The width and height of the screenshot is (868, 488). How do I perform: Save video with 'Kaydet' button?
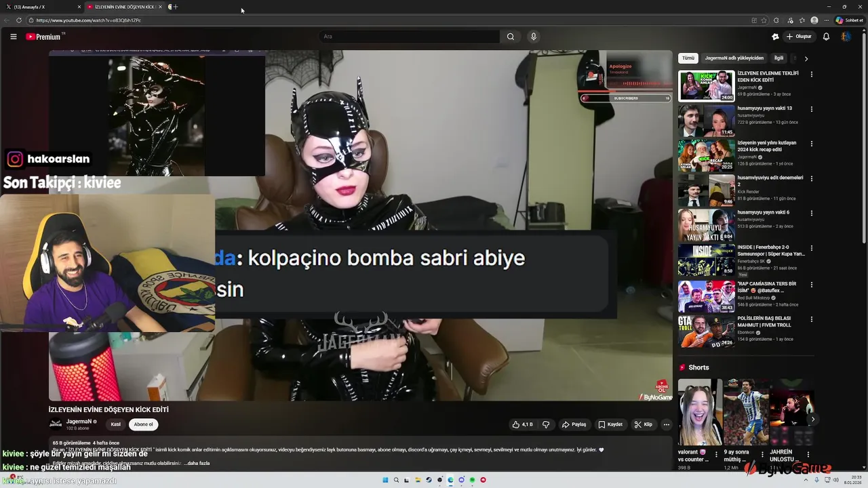[x=610, y=424]
